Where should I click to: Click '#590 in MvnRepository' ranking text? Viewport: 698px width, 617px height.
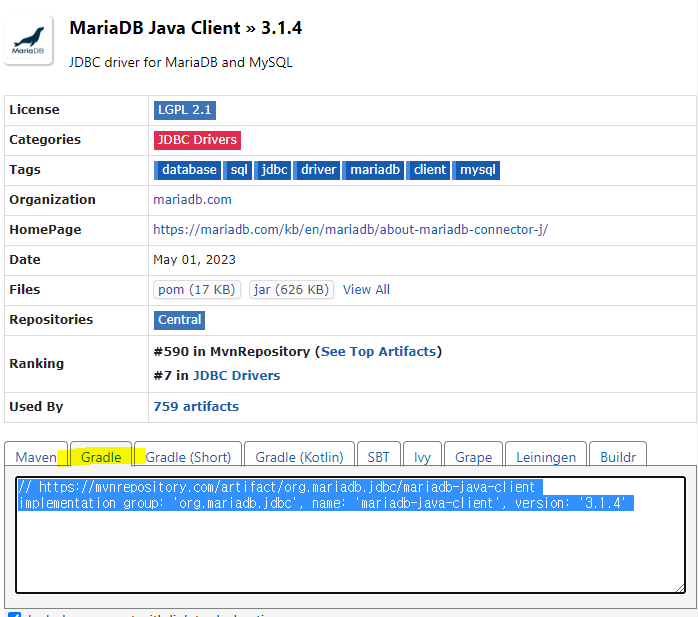[231, 352]
